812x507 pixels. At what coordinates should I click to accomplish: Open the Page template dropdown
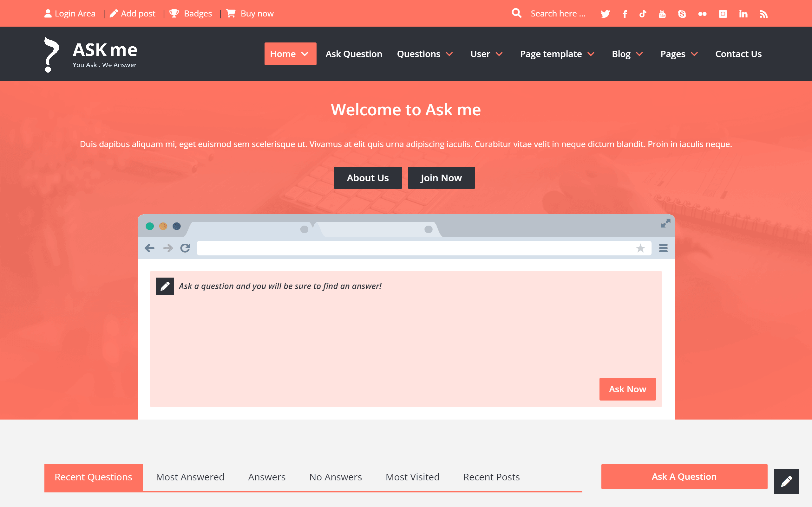tap(557, 54)
